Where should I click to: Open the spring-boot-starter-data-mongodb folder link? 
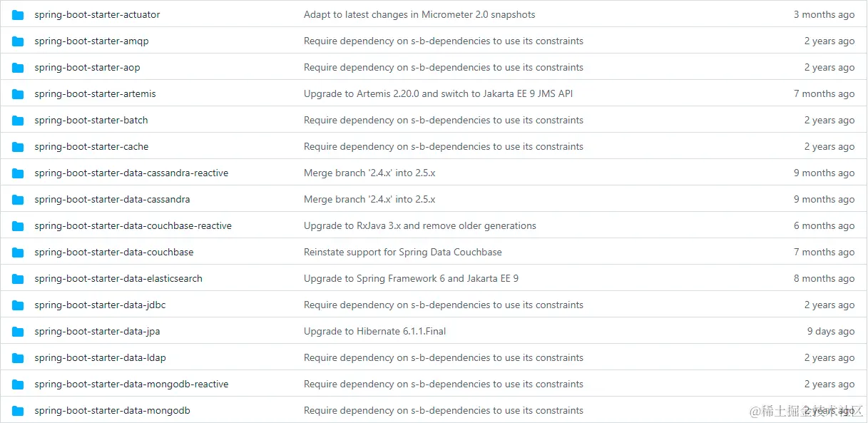[x=112, y=411]
